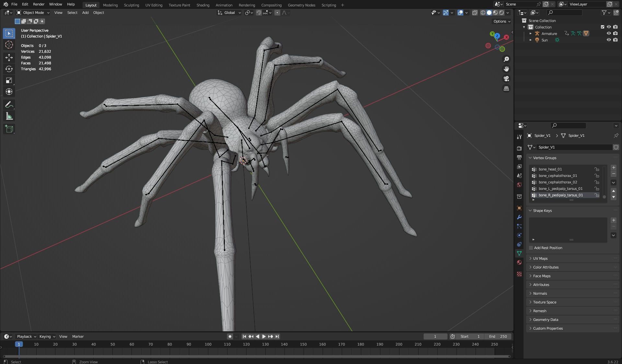Click the End frame value field
622x364 pixels.
[497, 336]
